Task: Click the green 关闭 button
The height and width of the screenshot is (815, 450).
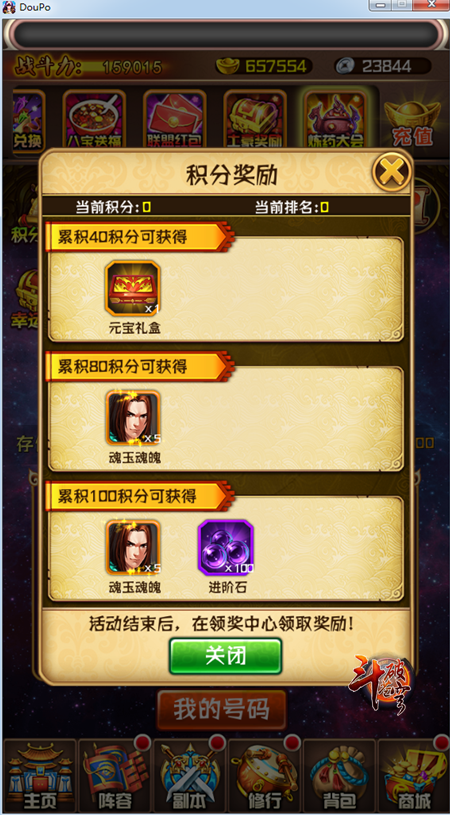Action: [226, 656]
